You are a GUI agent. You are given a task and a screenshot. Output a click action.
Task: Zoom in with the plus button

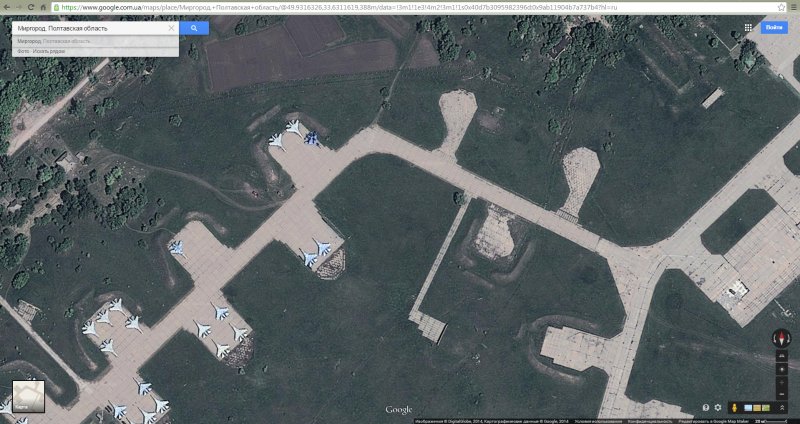781,381
